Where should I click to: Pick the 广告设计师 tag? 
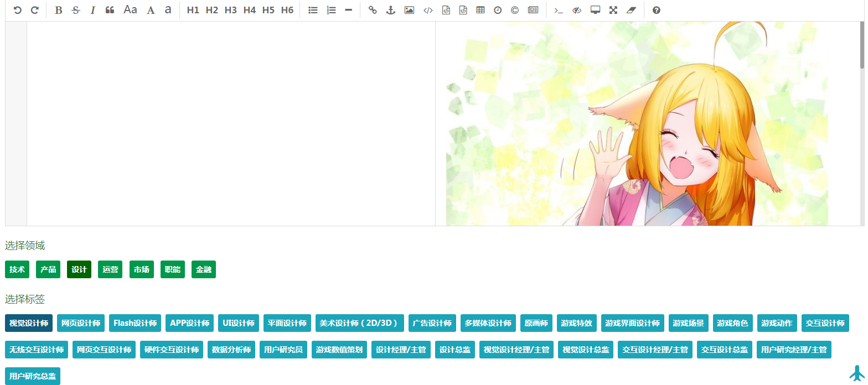[x=432, y=323]
